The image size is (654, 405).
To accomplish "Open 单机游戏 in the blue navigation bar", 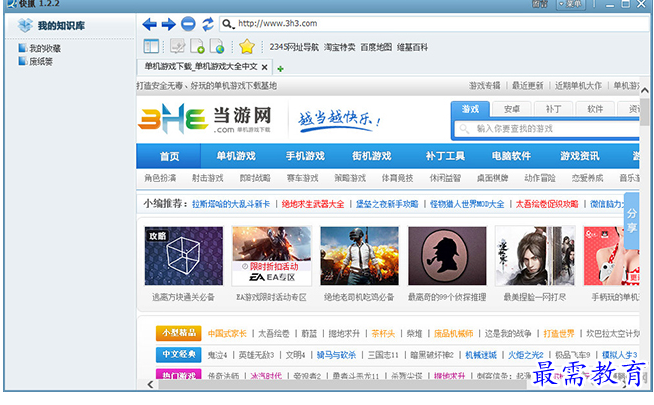I will point(236,156).
